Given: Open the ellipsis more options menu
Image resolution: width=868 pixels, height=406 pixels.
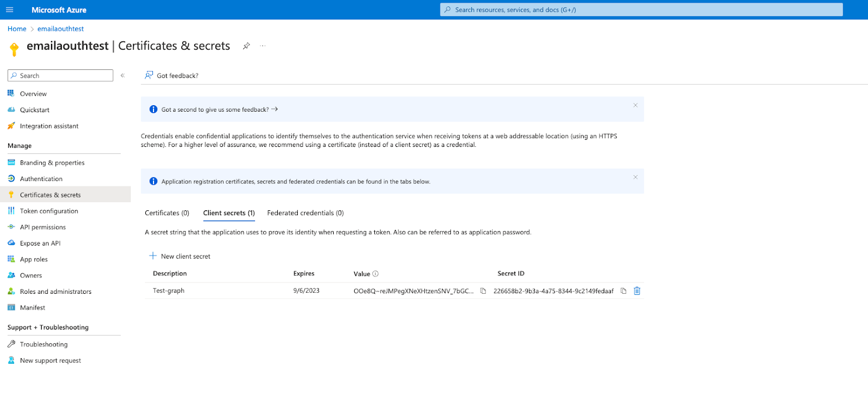Looking at the screenshot, I should (263, 46).
